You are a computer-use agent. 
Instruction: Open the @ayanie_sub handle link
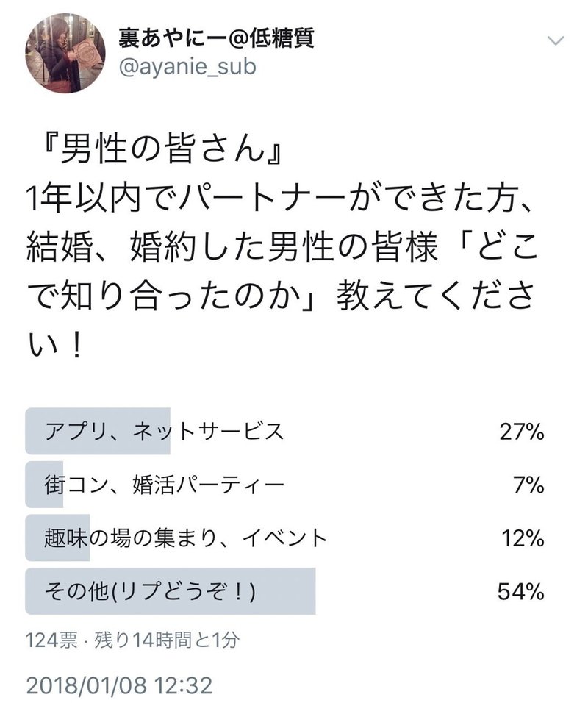(187, 67)
